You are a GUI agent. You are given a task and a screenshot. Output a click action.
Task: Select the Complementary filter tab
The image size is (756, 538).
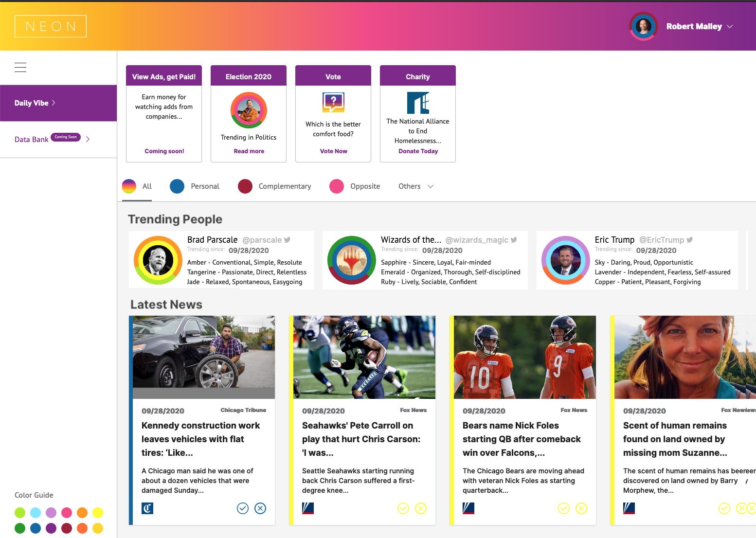click(x=274, y=186)
